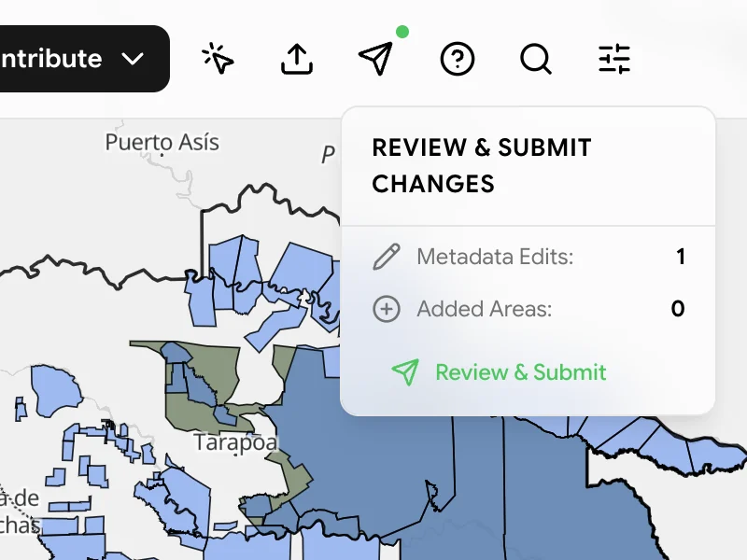Activate the click-select cursor tool
Screen dimensions: 747x560
pos(218,59)
